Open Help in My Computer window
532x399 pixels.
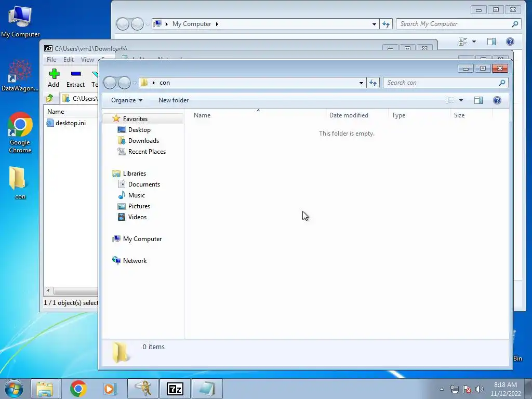tap(510, 42)
